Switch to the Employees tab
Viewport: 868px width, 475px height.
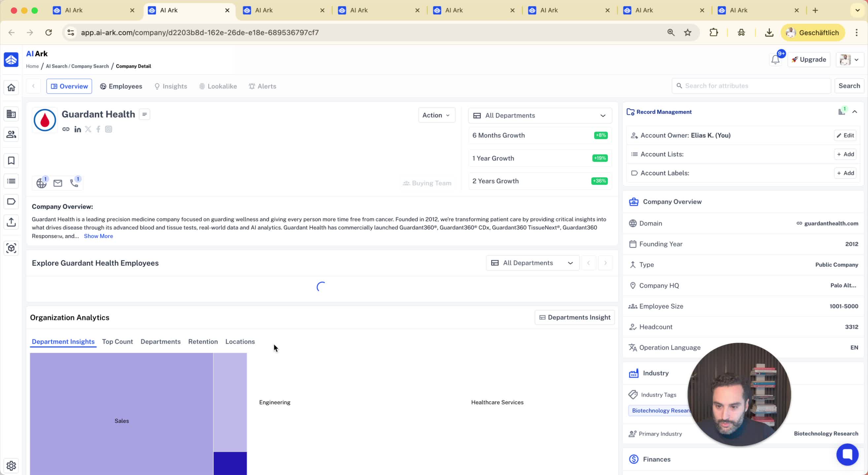click(x=121, y=86)
